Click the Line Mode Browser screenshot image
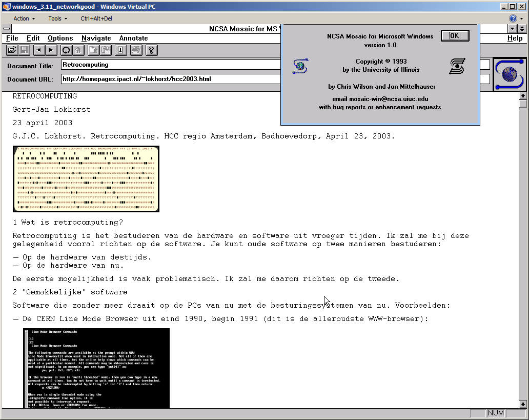 tap(96, 368)
